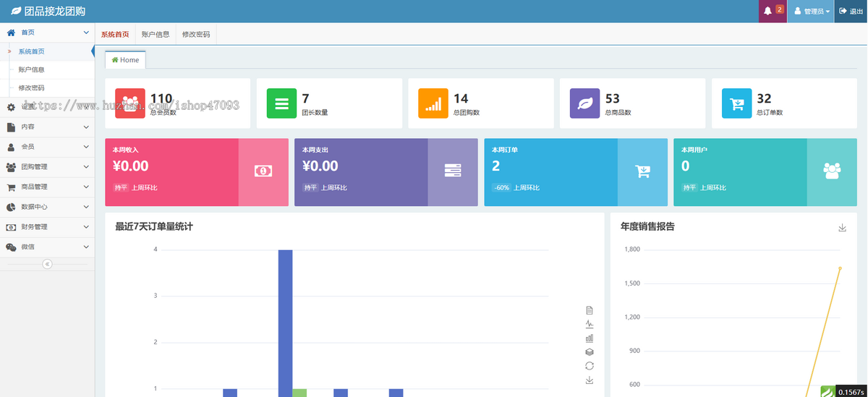Click the home icon beside 首页 in the sidebar
Image resolution: width=868 pixels, height=397 pixels.
click(11, 33)
